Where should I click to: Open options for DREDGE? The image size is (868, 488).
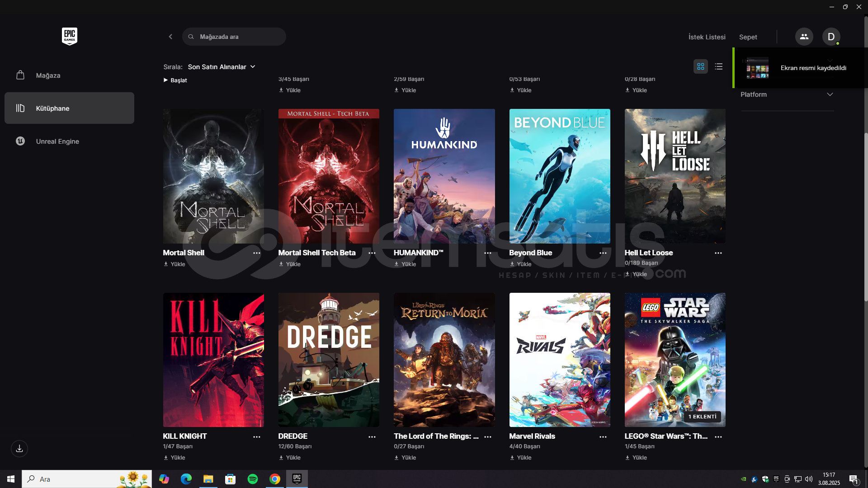[372, 437]
